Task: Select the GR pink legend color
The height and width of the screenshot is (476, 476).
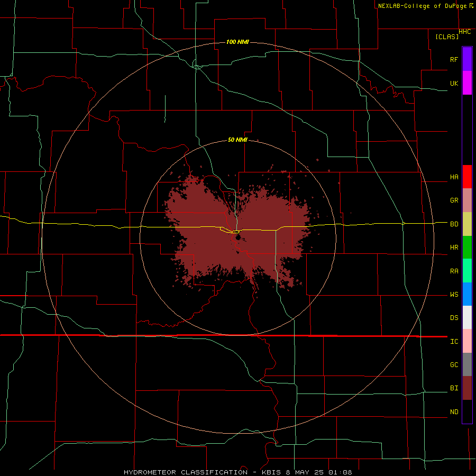Action: (x=467, y=200)
